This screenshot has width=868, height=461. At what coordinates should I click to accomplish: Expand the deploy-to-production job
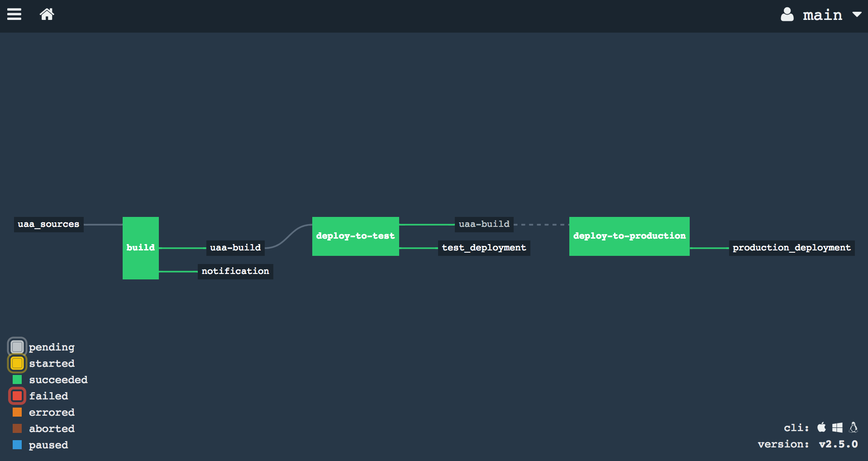[629, 236]
